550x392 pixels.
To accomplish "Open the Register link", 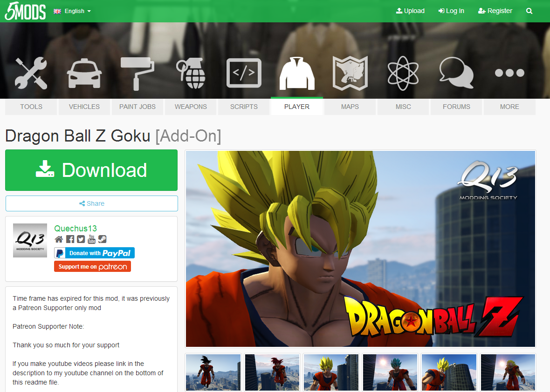I will point(495,11).
